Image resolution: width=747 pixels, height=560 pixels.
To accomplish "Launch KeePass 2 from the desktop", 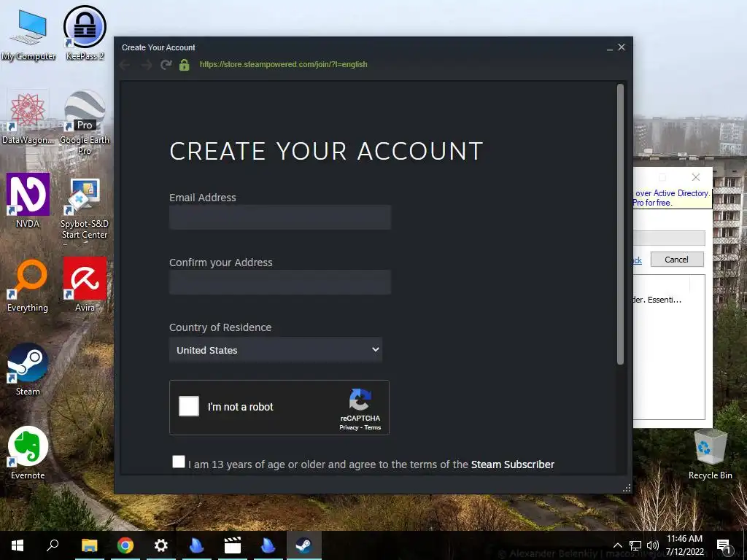I will 85,34.
